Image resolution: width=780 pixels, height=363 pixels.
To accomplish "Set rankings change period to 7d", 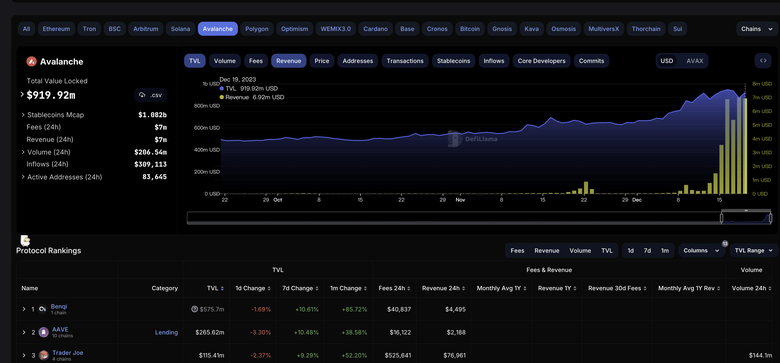I will pos(647,251).
